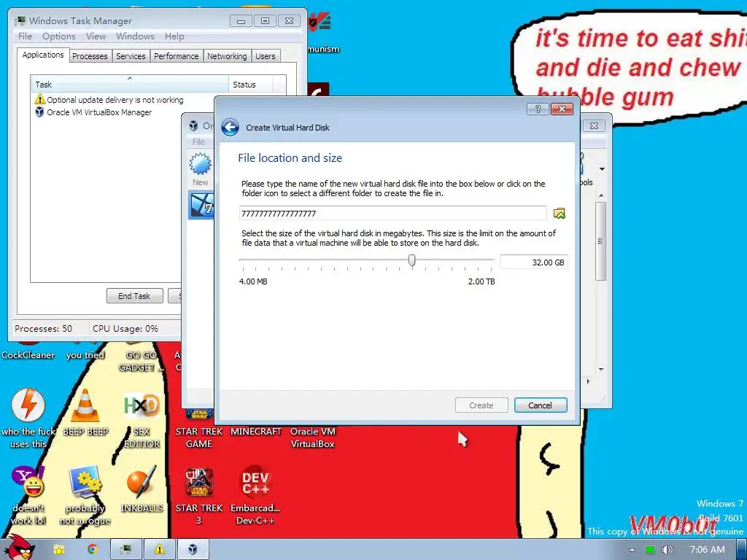Open Task Manager File menu

25,36
